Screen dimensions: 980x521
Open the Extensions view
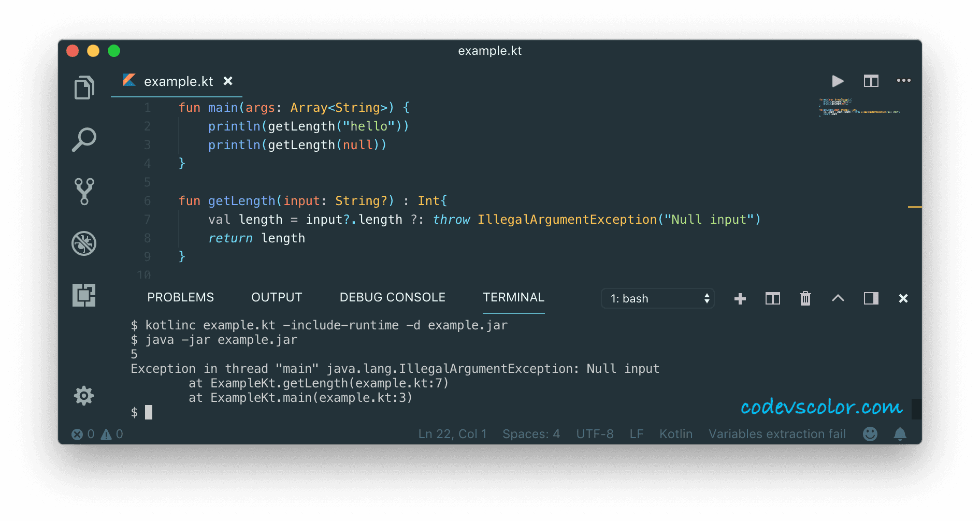click(x=84, y=295)
